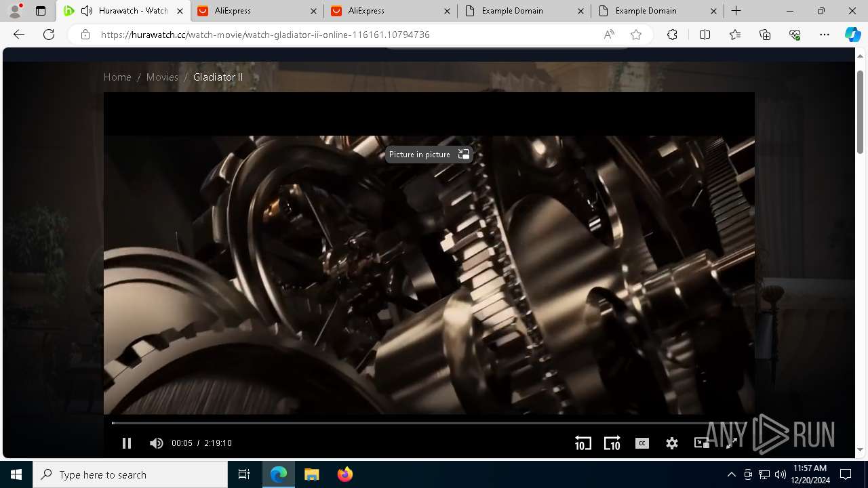Screen dimensions: 868x488
Task: Pause the Gladiator II video
Action: point(127,443)
